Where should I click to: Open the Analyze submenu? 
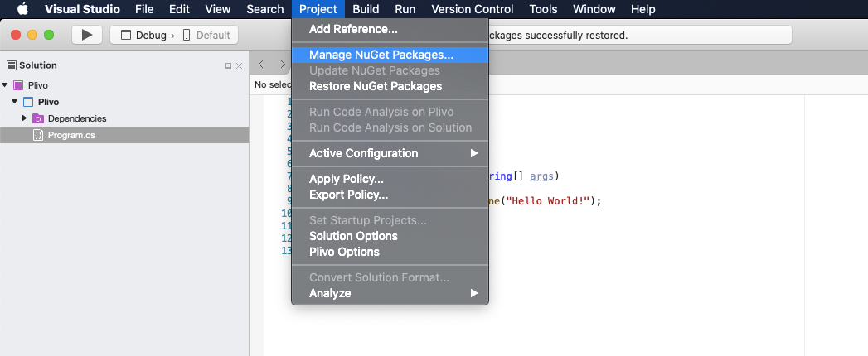[390, 293]
